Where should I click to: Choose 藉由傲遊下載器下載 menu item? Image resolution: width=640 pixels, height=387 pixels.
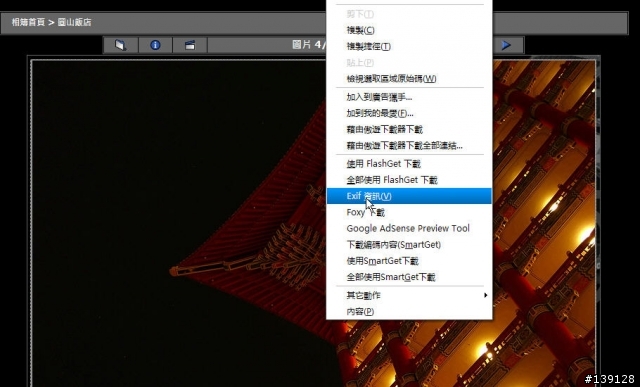pos(409,129)
